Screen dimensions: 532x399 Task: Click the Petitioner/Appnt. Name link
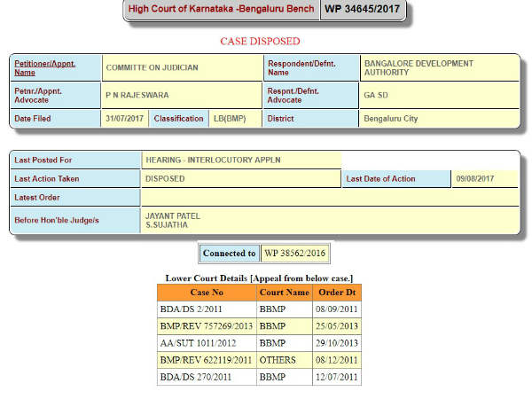[45, 68]
